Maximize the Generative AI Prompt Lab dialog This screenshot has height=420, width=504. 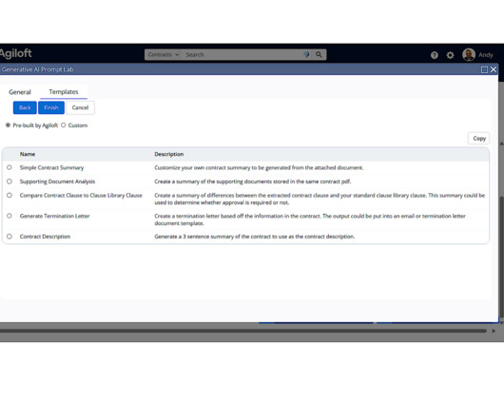click(x=484, y=69)
